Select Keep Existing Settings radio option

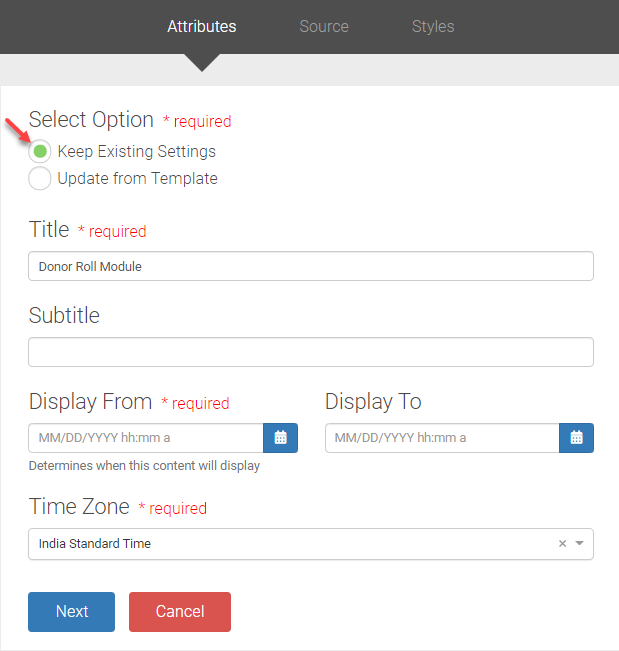40,152
